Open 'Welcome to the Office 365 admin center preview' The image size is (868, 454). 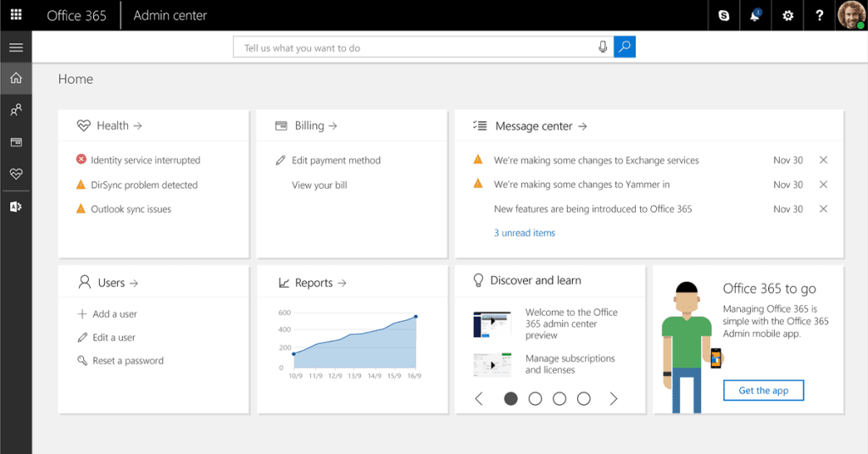(571, 324)
